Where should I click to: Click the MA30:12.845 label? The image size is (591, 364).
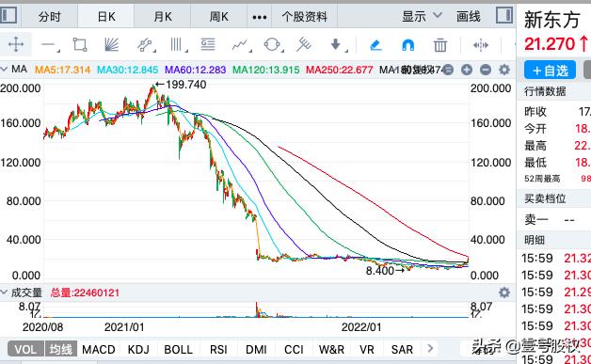pos(128,70)
